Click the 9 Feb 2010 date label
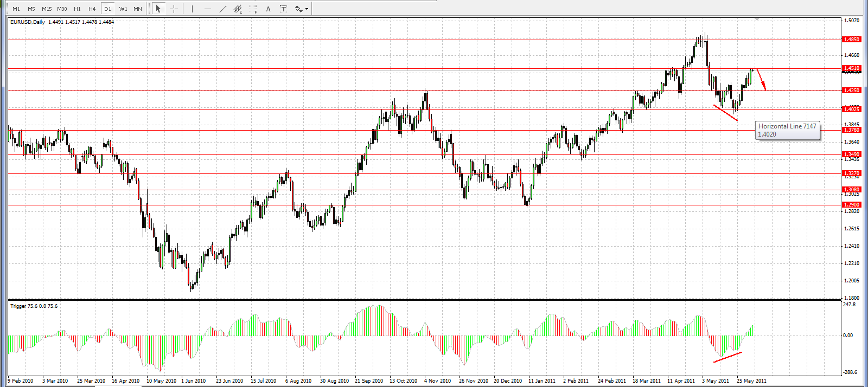Screen dimensions: 868x387 pyautogui.click(x=21, y=381)
